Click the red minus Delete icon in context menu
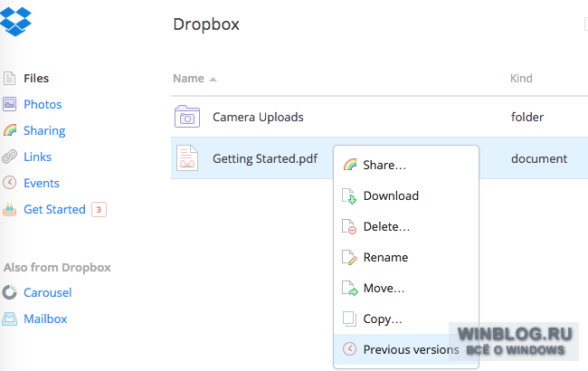The height and width of the screenshot is (371, 588). coord(349,226)
